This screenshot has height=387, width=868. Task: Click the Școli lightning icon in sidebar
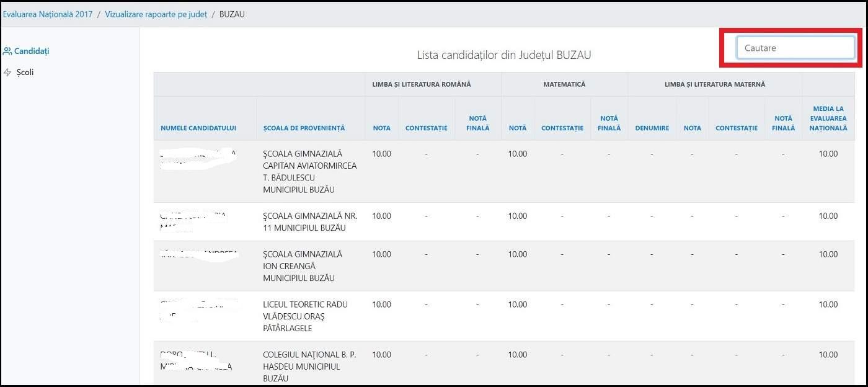click(x=7, y=73)
